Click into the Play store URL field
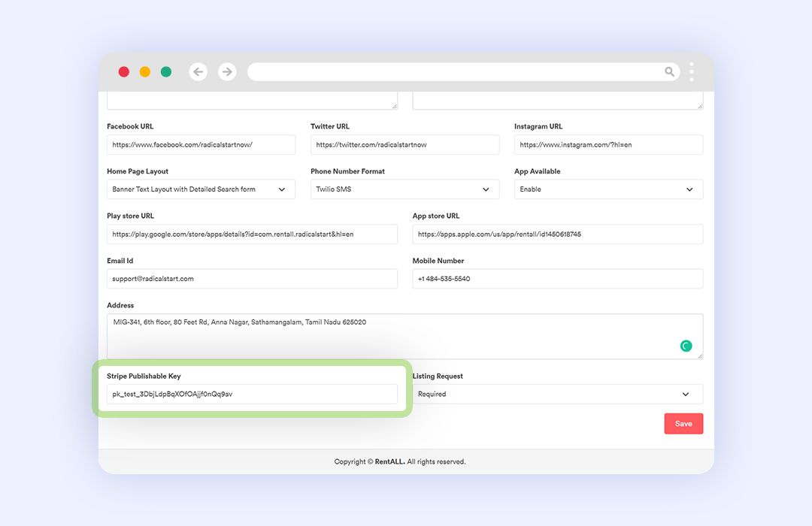Screen dimensions: 812x526 click(x=252, y=234)
